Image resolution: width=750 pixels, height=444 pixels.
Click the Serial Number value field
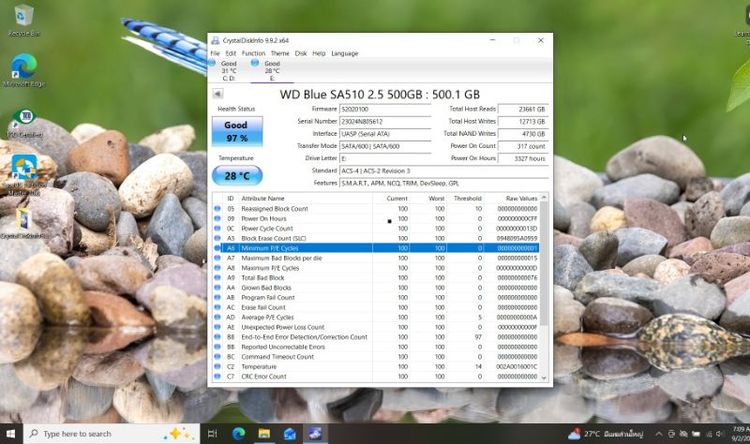[x=385, y=122]
